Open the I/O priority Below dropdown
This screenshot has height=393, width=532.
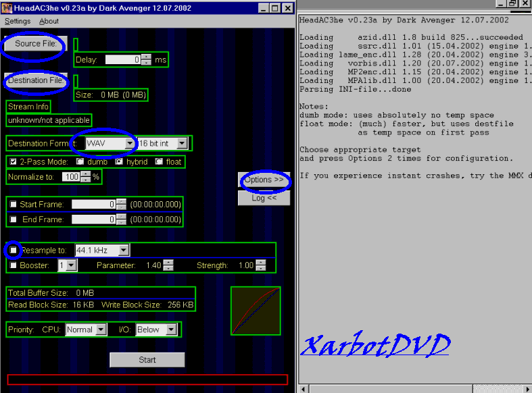171,330
